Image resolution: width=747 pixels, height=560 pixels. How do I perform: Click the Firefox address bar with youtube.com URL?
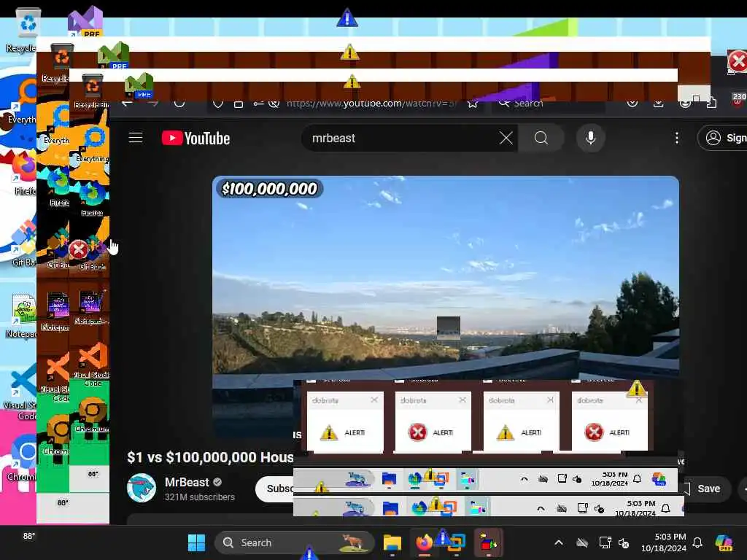coord(371,104)
